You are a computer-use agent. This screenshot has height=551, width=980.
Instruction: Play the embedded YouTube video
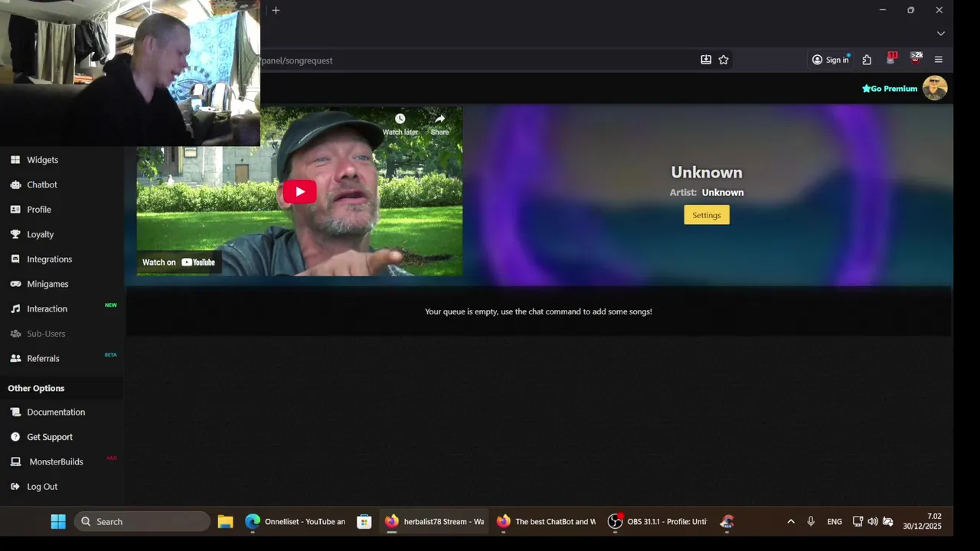point(299,191)
